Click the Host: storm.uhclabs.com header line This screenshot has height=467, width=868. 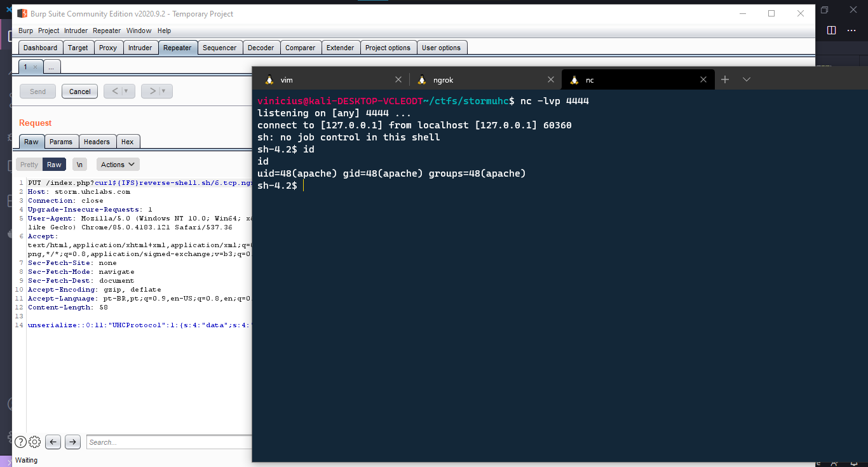[x=79, y=191]
